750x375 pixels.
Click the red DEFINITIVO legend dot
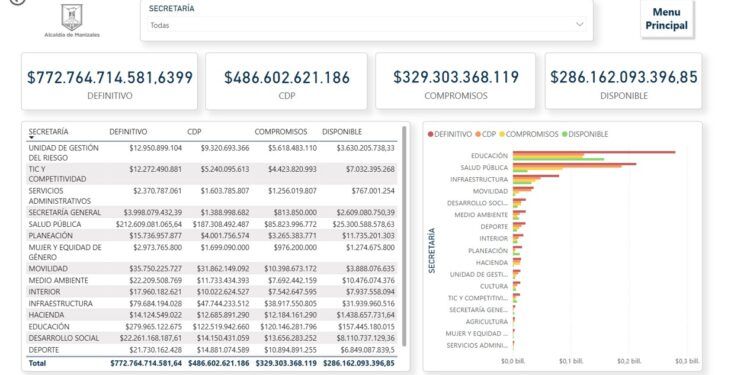[x=431, y=134]
